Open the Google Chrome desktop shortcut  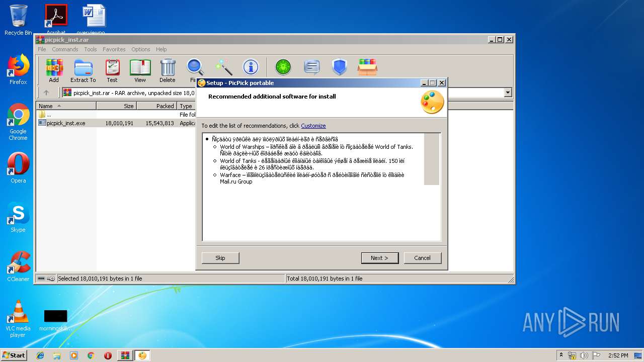[18, 122]
